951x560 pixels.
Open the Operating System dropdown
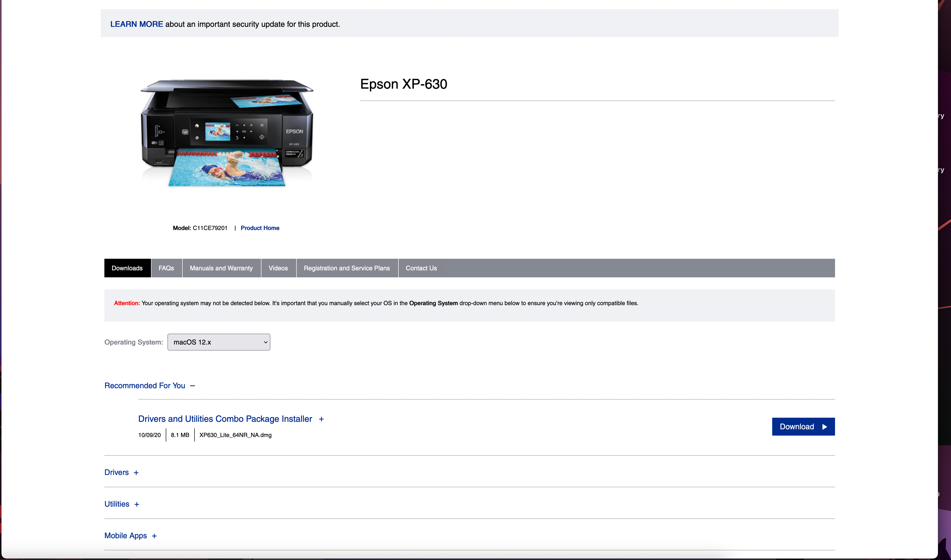click(218, 342)
